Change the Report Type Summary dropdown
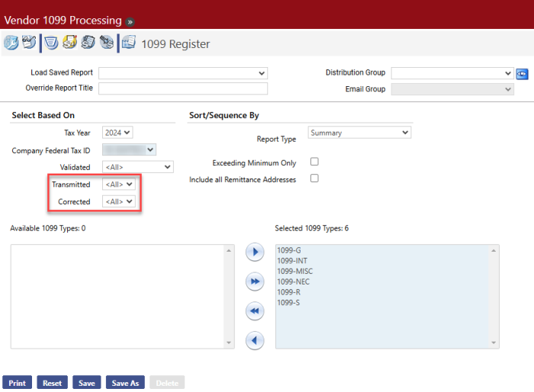This screenshot has width=534, height=392. [x=359, y=133]
